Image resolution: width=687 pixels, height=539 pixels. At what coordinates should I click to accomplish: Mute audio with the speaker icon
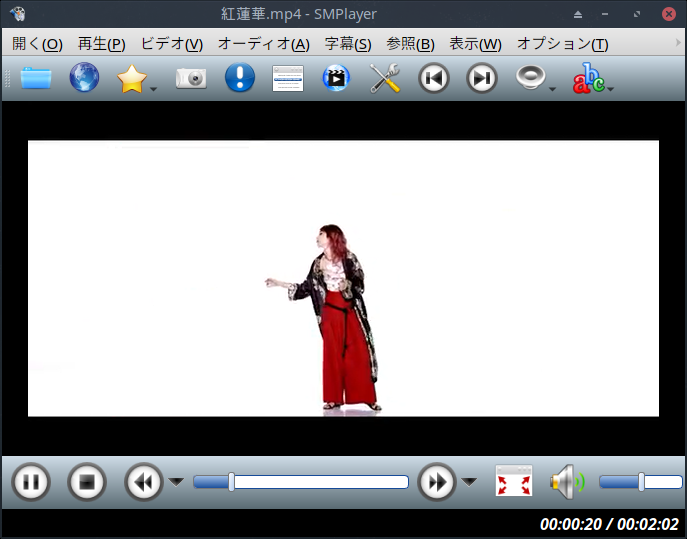[568, 482]
